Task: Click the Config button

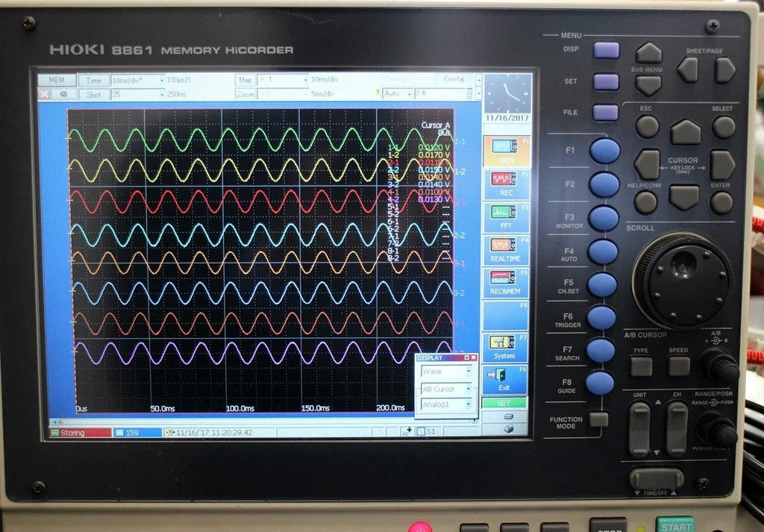Action: tap(454, 78)
